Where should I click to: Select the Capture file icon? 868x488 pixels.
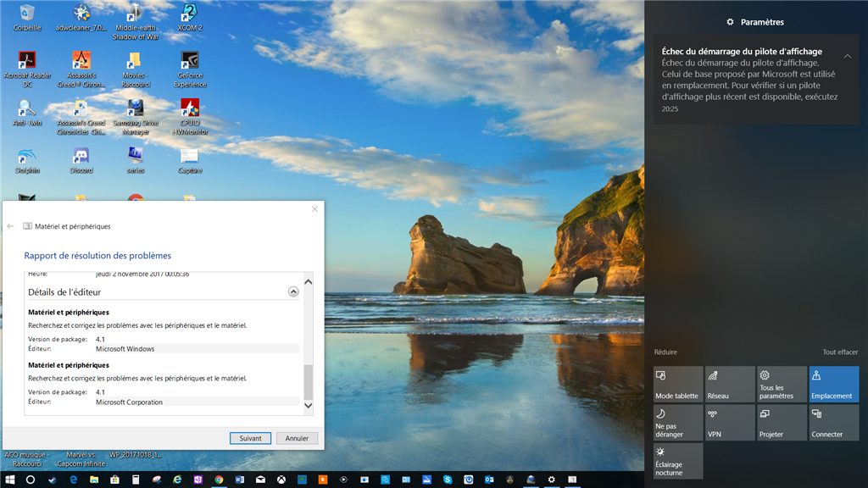(190, 161)
